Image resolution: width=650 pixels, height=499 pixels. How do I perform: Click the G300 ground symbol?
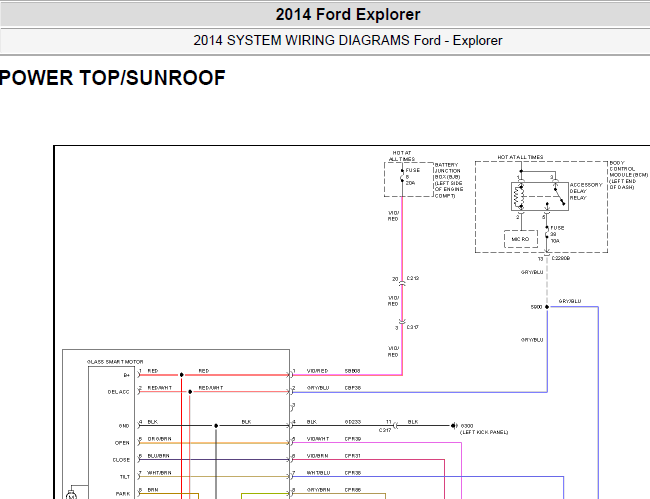[454, 426]
